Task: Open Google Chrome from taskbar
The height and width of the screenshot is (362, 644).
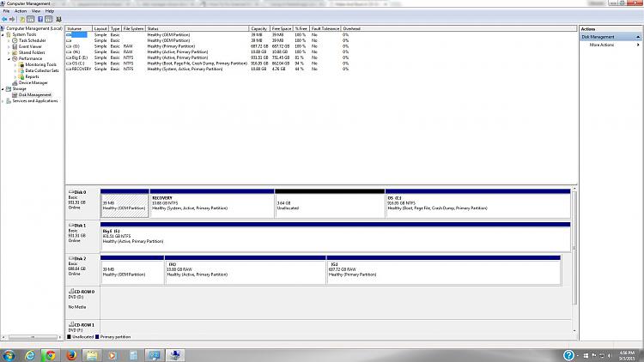Action: click(x=51, y=355)
